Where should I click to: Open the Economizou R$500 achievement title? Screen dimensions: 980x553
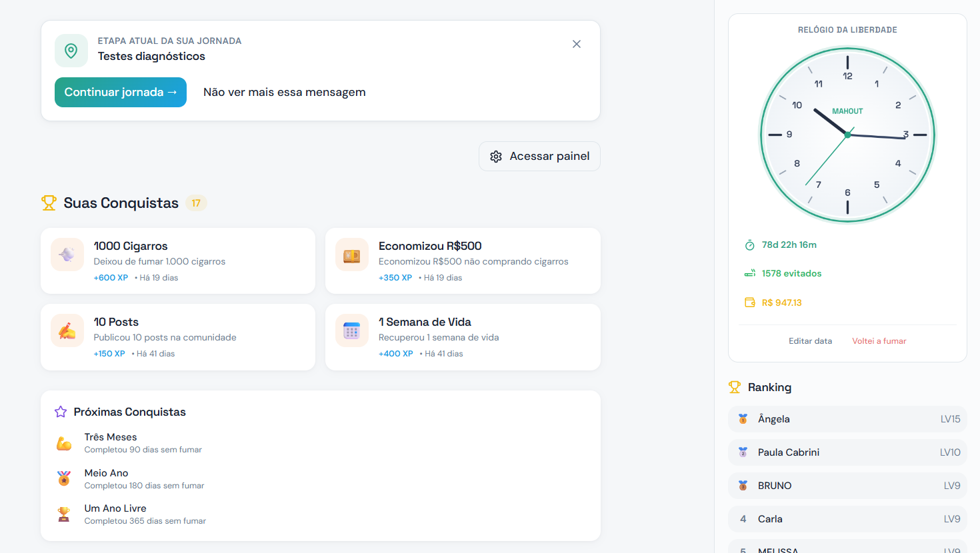pos(430,246)
